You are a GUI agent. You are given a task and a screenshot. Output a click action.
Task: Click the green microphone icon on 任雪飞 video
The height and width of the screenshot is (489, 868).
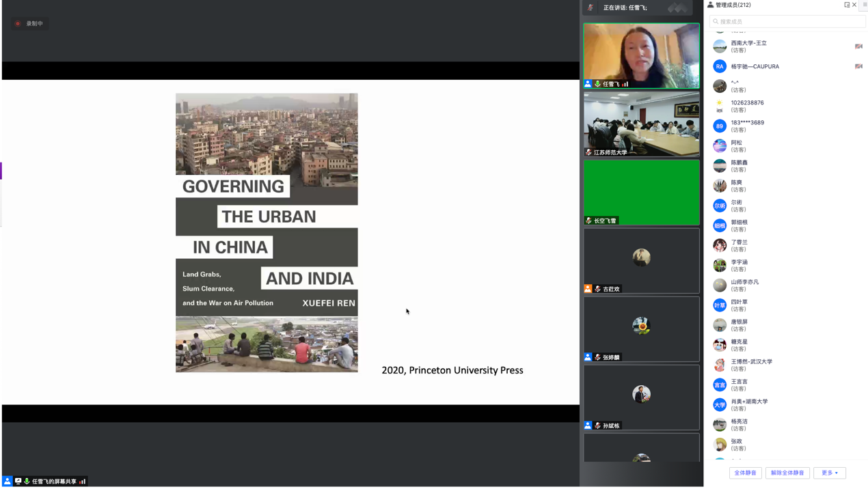pyautogui.click(x=597, y=84)
